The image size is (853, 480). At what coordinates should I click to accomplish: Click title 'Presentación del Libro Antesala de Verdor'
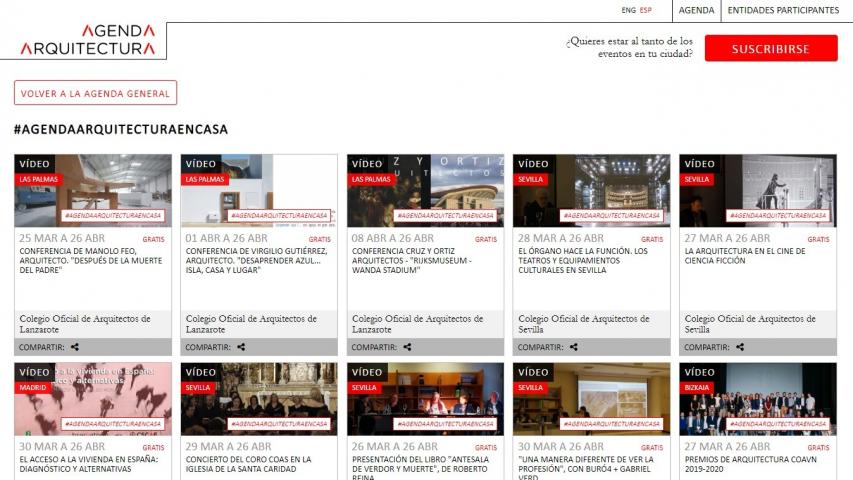[x=420, y=468]
